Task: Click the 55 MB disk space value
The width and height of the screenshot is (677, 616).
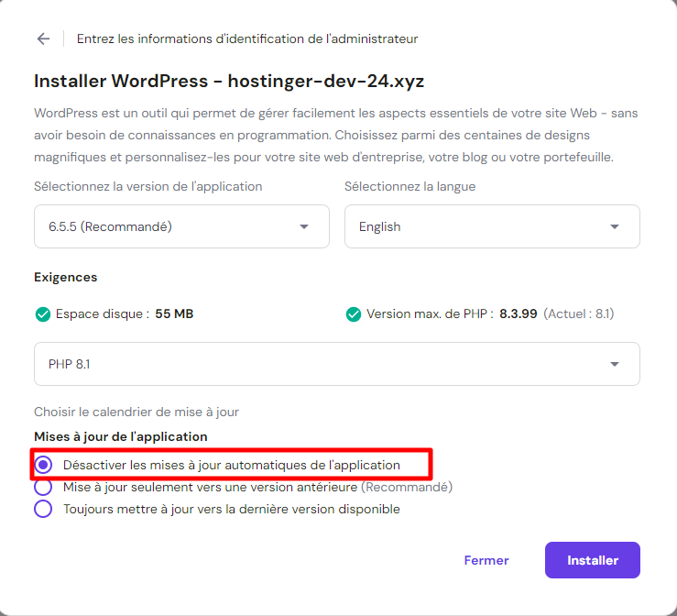Action: tap(174, 314)
